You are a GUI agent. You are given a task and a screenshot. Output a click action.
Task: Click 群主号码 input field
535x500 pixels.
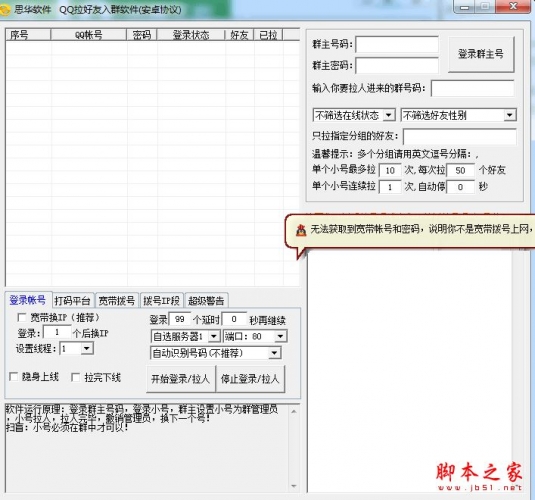coord(397,44)
